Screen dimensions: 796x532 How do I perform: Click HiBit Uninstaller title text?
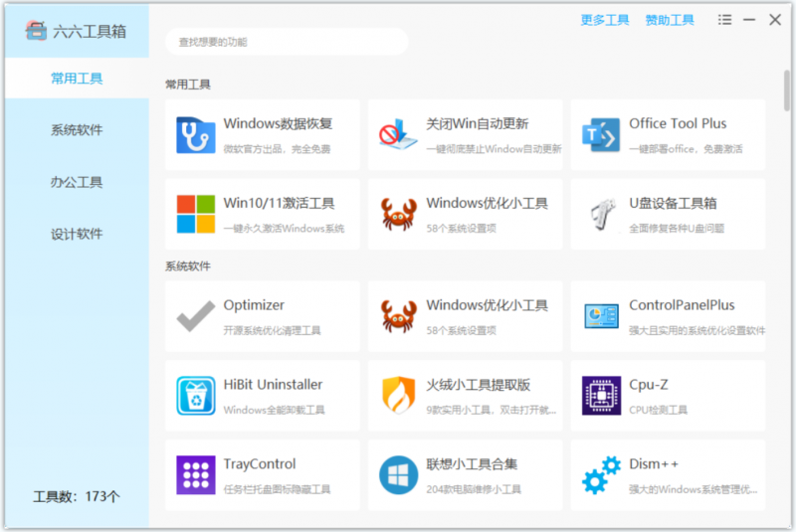coord(273,385)
